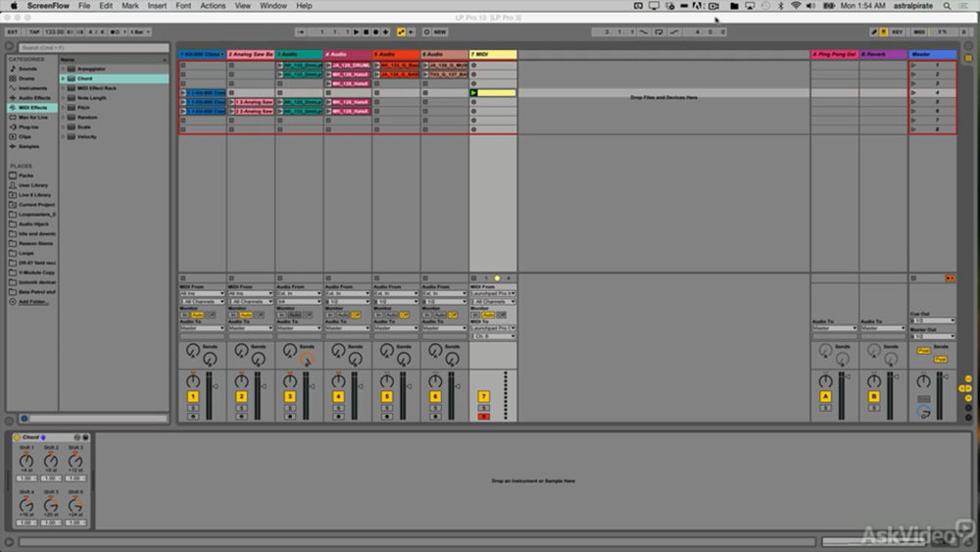The image size is (980, 552).
Task: Select the Instruments category
Action: (32, 88)
